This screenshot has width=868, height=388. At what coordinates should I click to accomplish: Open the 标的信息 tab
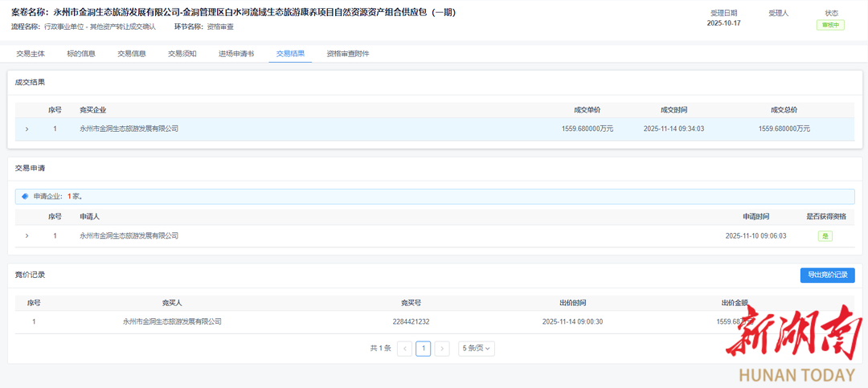[x=81, y=54]
